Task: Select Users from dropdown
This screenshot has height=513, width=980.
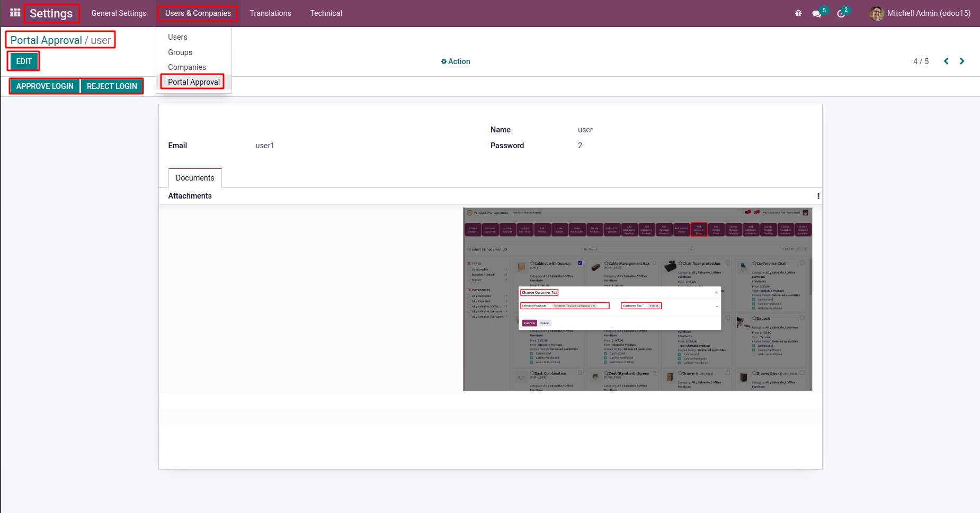Action: (x=177, y=37)
